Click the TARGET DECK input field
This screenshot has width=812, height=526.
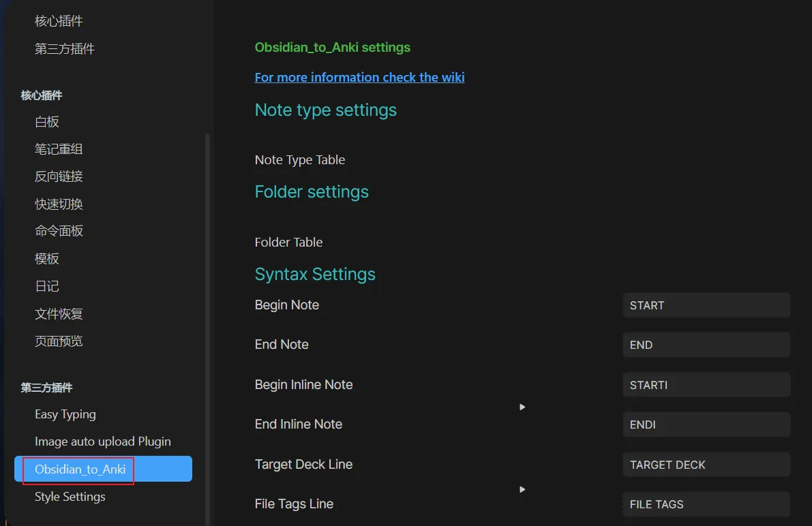[706, 465]
